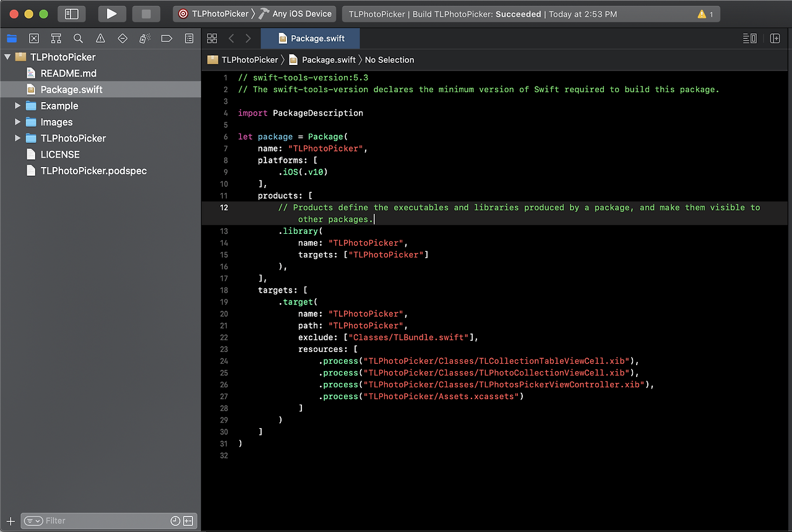The height and width of the screenshot is (532, 792).
Task: Collapse the TLPhotoPicker project root
Action: click(x=7, y=57)
